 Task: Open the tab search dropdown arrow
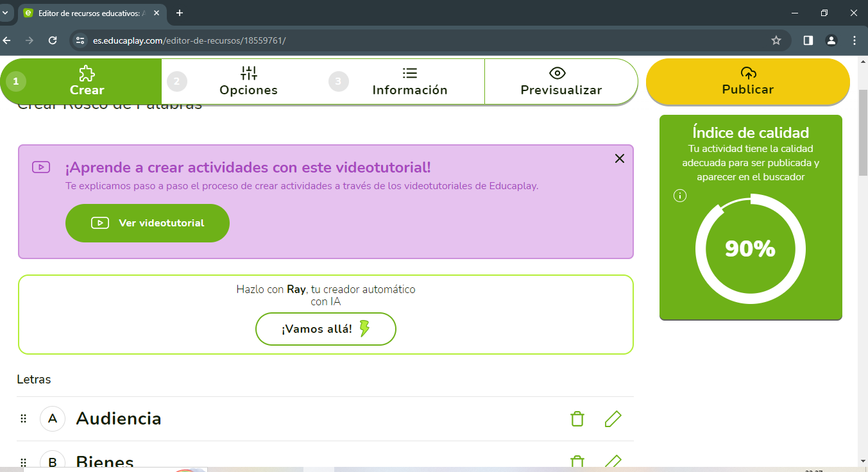coord(5,13)
